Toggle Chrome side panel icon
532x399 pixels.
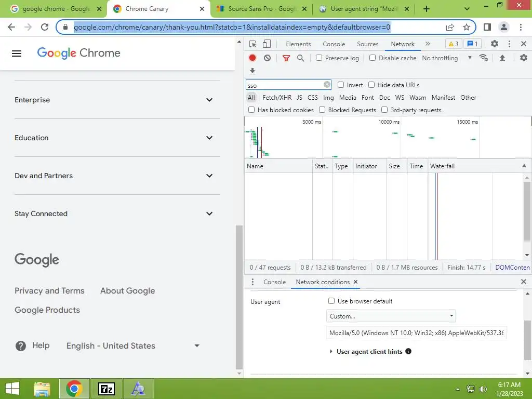coord(487,27)
